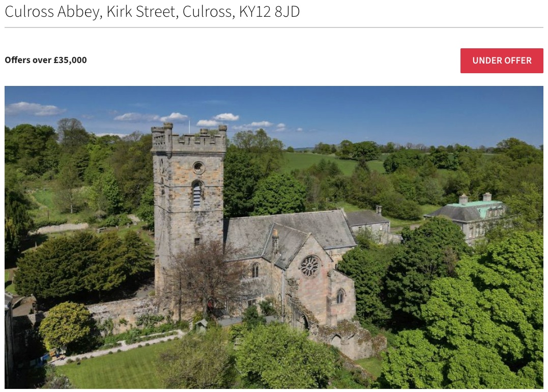Click the louvred arched belfry window

pos(197,194)
